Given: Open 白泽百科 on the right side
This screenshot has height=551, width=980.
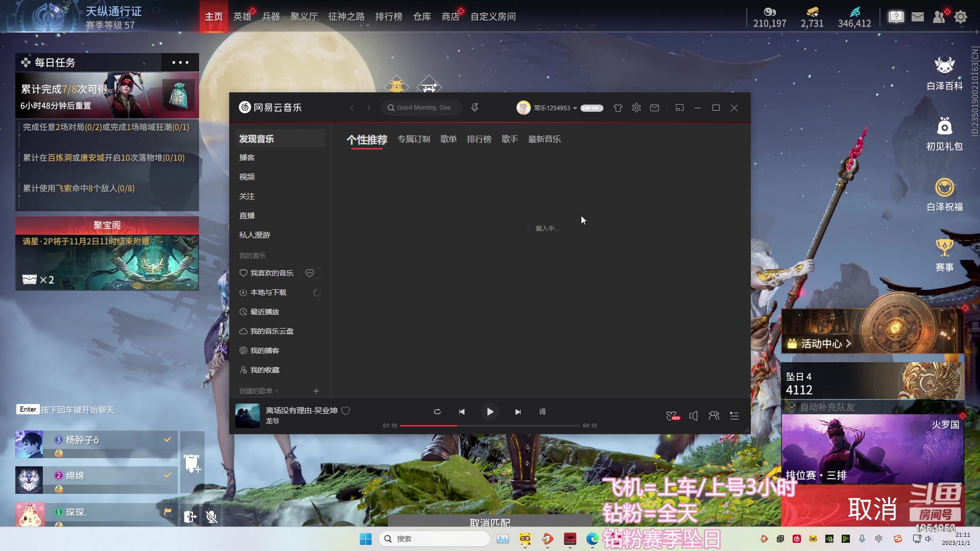Looking at the screenshot, I should [x=945, y=73].
